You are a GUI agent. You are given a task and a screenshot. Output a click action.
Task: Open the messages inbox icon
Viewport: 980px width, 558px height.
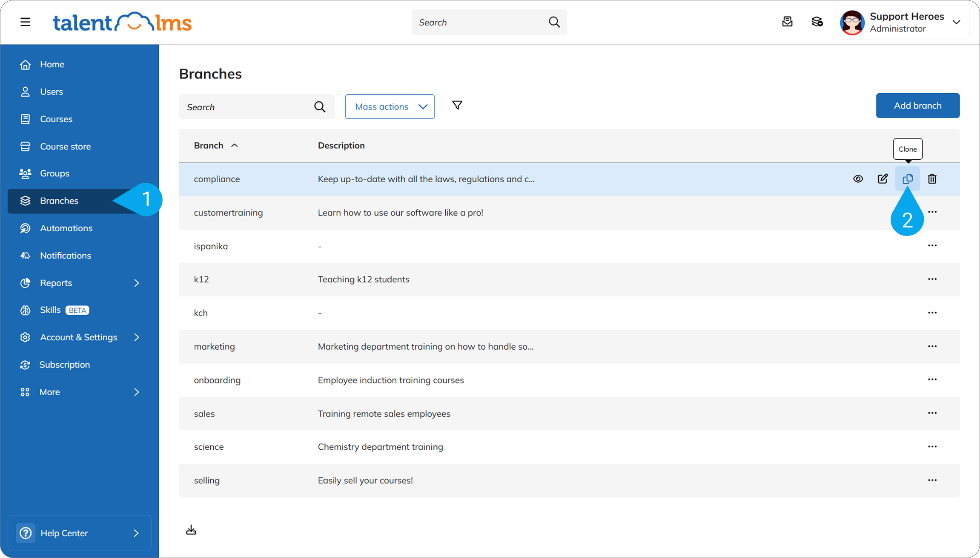click(x=787, y=22)
